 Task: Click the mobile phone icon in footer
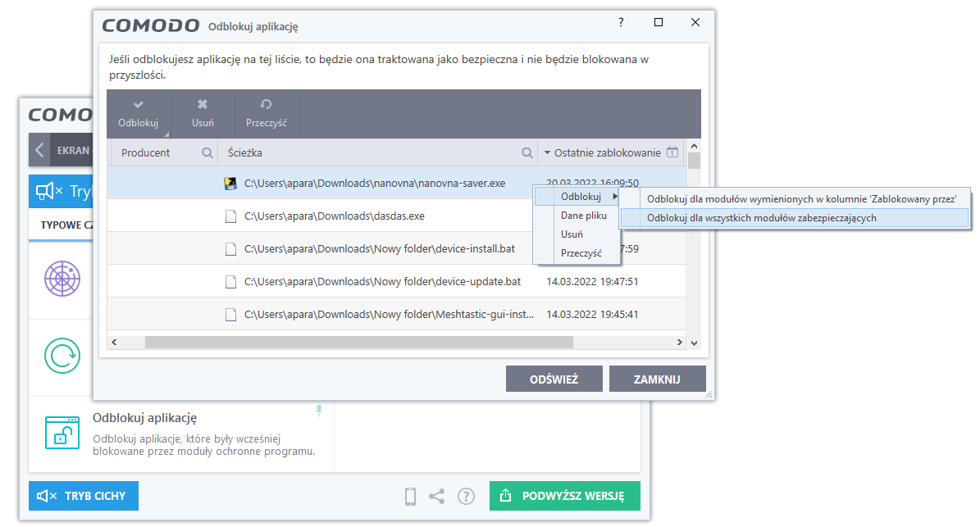click(411, 497)
